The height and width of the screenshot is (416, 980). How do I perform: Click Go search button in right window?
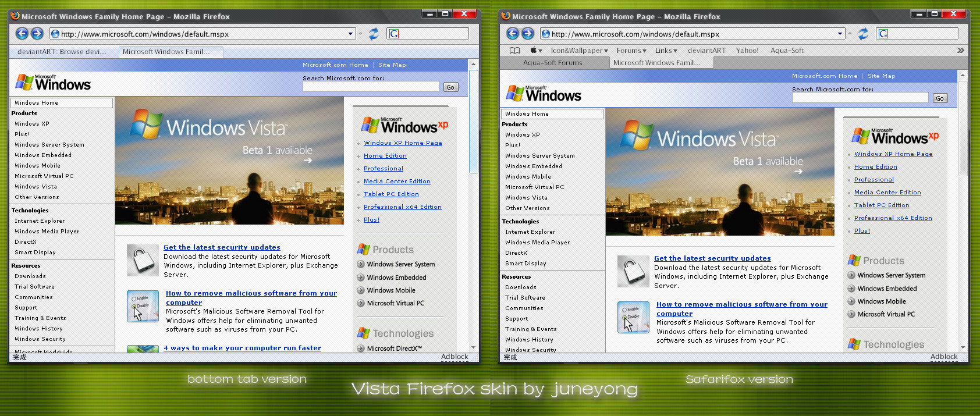[x=940, y=98]
